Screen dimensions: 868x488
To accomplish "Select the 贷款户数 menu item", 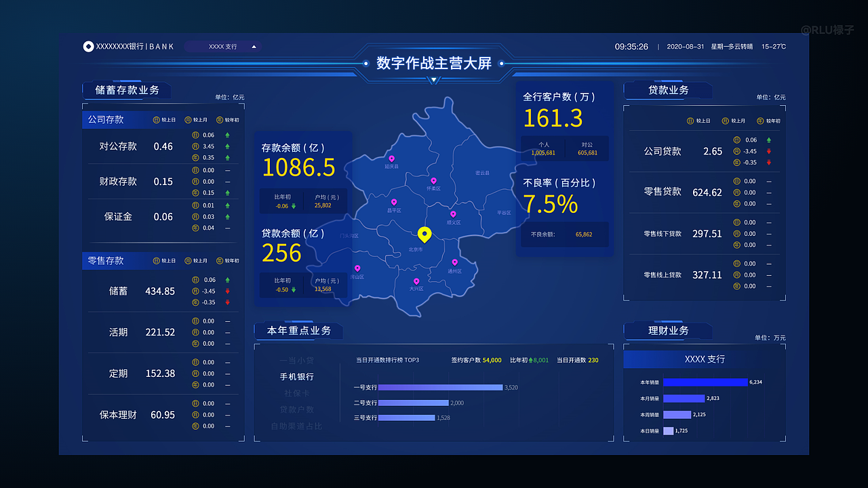I will [x=296, y=409].
